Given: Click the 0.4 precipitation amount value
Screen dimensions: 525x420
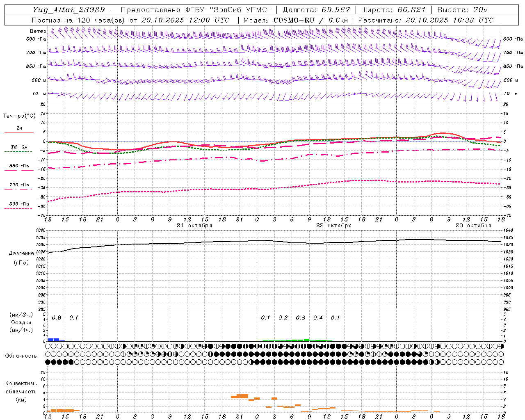Looking at the screenshot, I should (318, 318).
